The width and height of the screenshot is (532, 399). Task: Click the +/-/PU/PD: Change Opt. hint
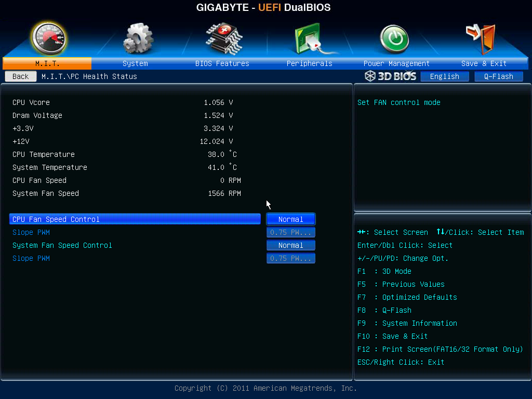click(x=403, y=258)
